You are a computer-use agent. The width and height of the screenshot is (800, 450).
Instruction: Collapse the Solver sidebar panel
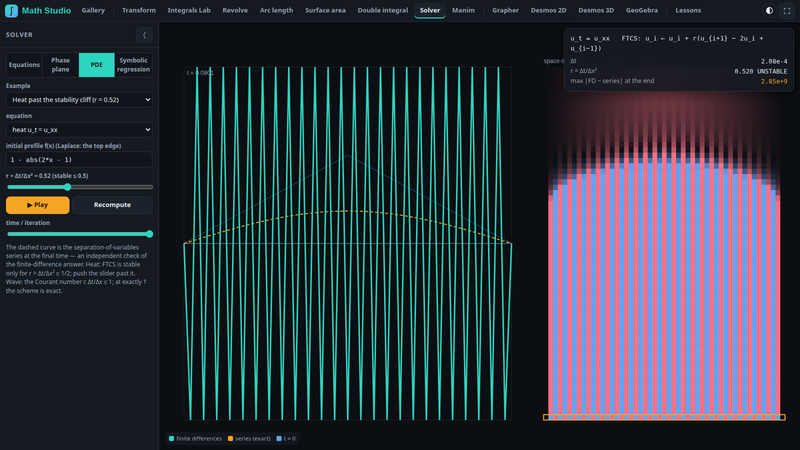click(144, 35)
